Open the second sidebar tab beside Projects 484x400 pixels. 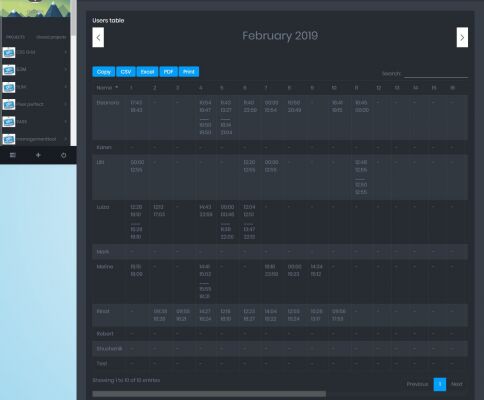click(51, 37)
